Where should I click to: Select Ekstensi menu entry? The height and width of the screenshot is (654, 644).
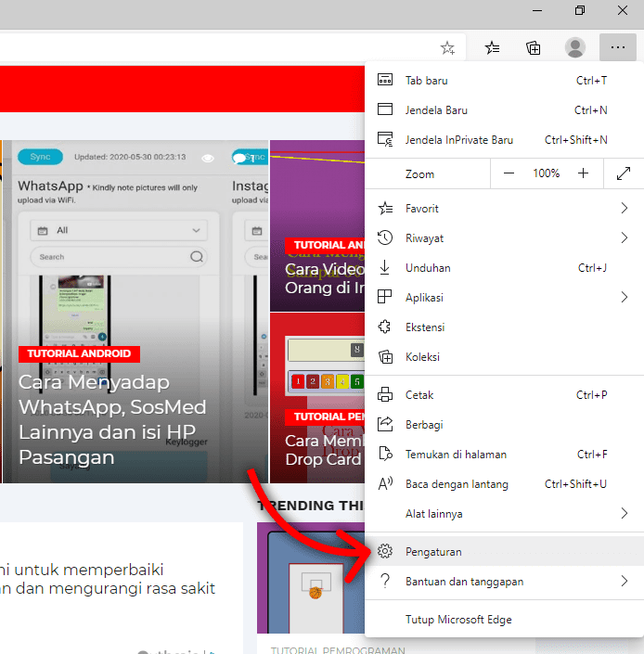[x=504, y=327]
